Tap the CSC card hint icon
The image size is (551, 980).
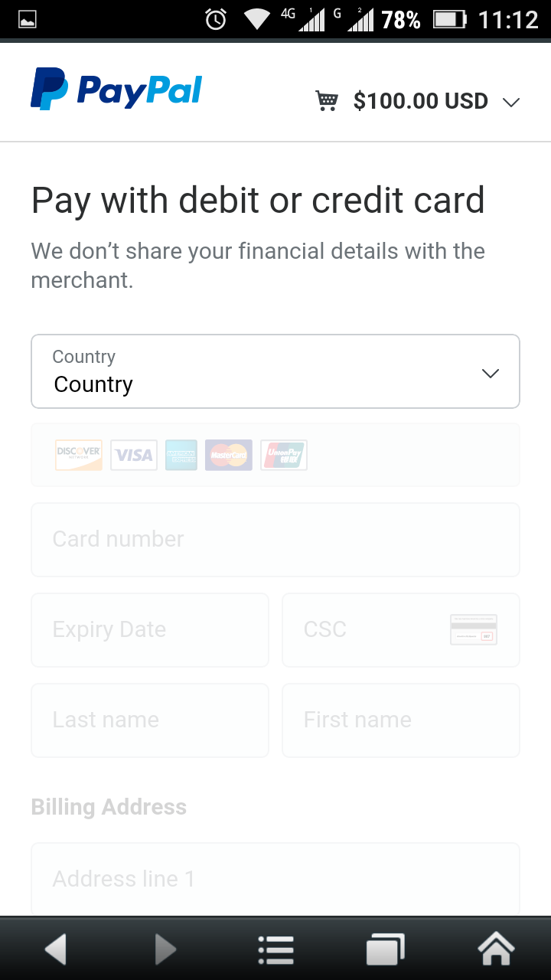[474, 629]
